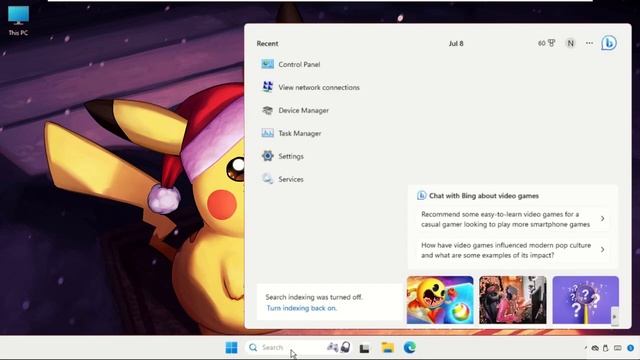The height and width of the screenshot is (360, 640).
Task: Select Services text entry in Recent
Action: pyautogui.click(x=291, y=179)
